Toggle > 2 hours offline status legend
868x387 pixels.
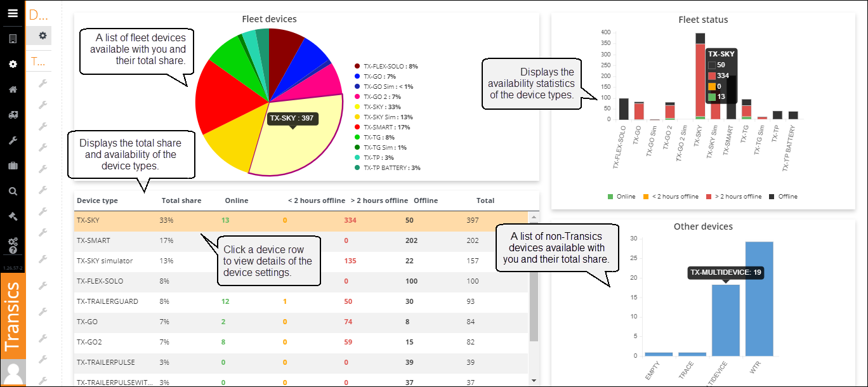click(x=735, y=196)
